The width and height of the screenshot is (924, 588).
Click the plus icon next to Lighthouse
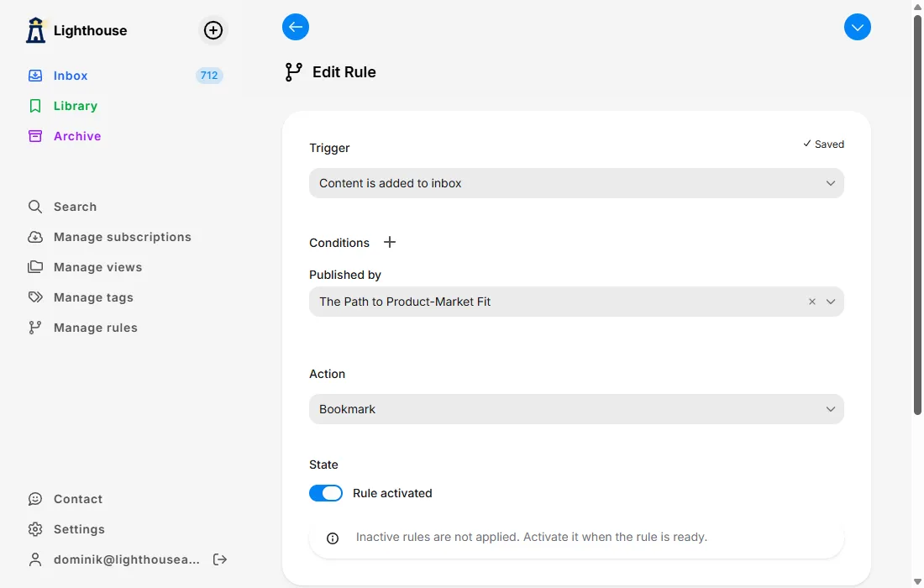pyautogui.click(x=213, y=30)
